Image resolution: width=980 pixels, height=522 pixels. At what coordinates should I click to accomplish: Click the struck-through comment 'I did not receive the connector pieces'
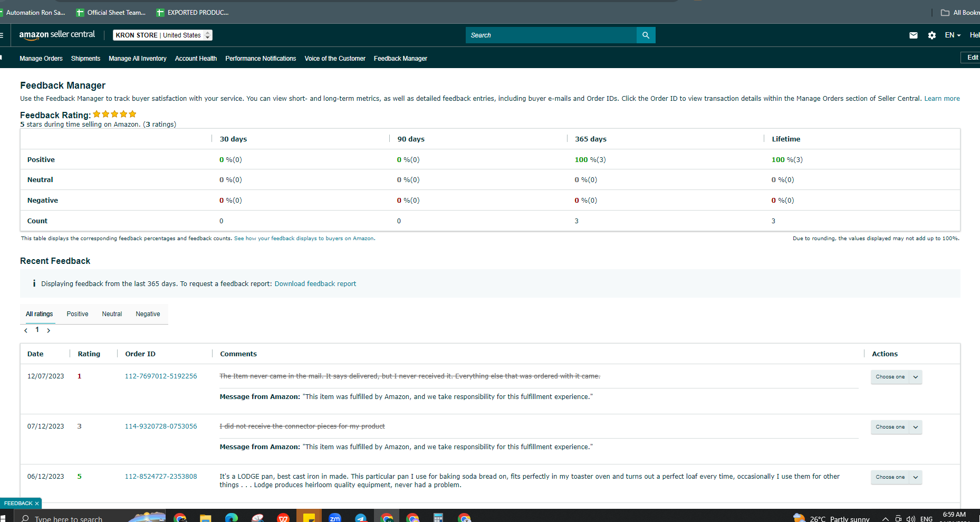(x=302, y=426)
